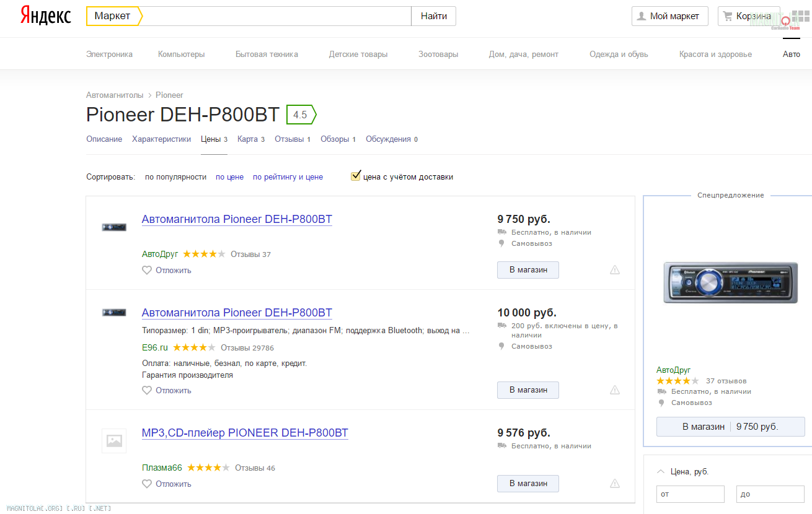Sort offers 'по рейтингу и цене'
The width and height of the screenshot is (812, 514).
[288, 177]
